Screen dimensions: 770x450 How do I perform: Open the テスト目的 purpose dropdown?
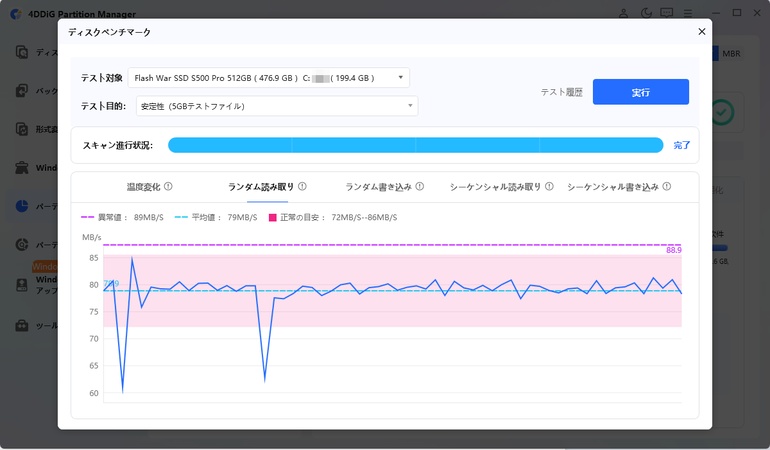(277, 106)
